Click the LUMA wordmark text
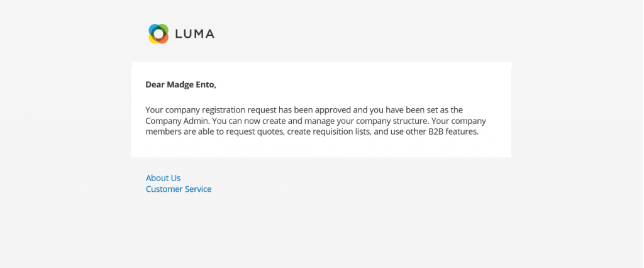Image resolution: width=644 pixels, height=268 pixels. point(195,34)
